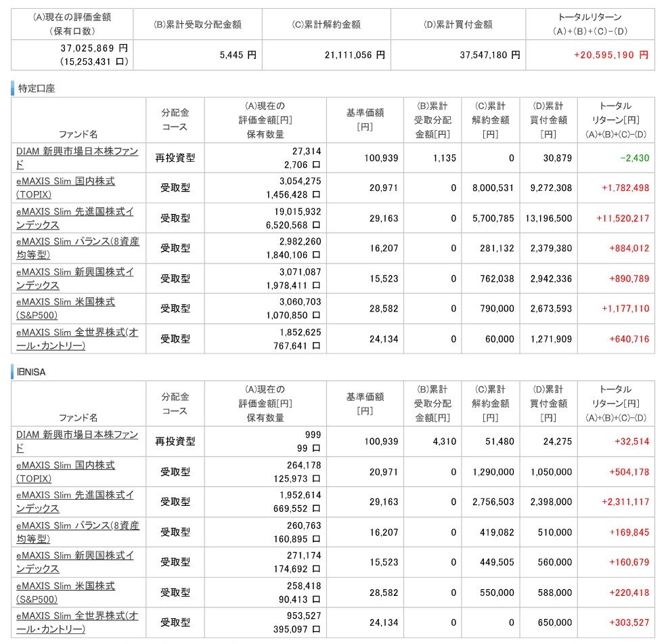666x644 pixels.
Task: Click the 19,015,932 valuation amount
Action: pyautogui.click(x=298, y=212)
